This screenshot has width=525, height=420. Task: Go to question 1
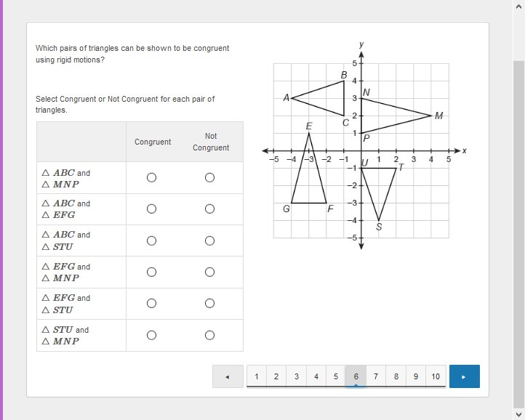tap(256, 376)
